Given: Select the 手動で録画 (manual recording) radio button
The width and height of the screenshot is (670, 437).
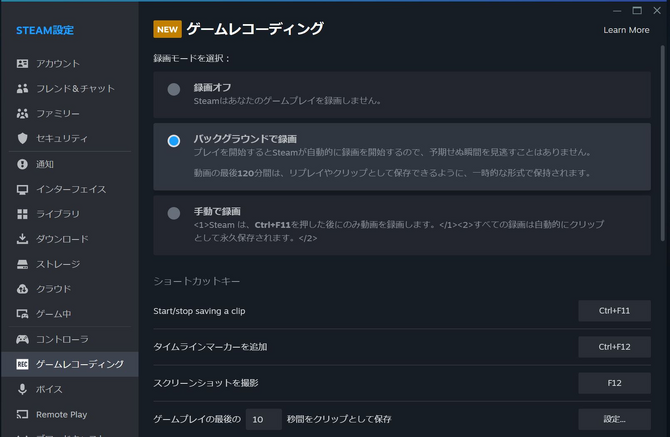Looking at the screenshot, I should pos(174,213).
